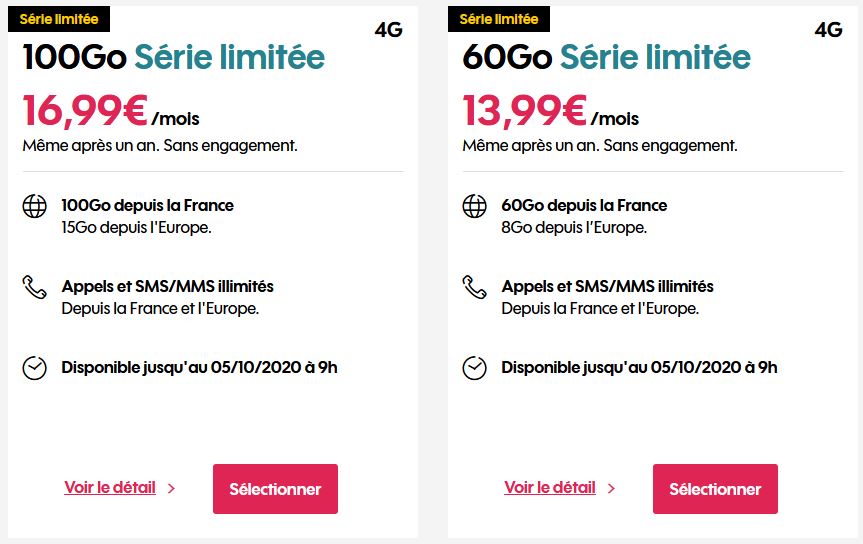
Task: Click the globe icon in the 60Go plan
Action: pyautogui.click(x=474, y=207)
